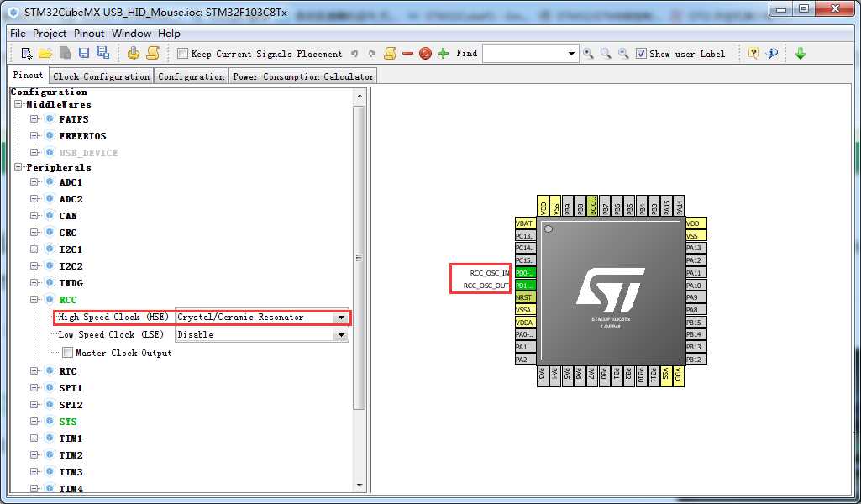Click the red circular clear pinouts icon
Viewport: 861px width, 504px height.
[425, 54]
